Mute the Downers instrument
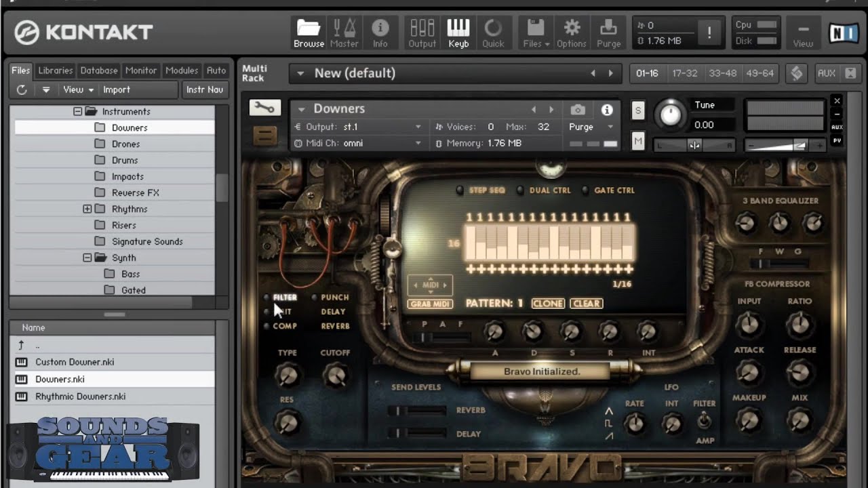 pos(638,141)
